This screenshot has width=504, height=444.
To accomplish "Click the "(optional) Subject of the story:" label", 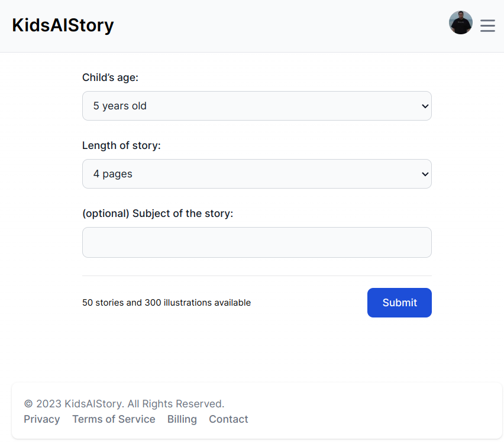I will pyautogui.click(x=157, y=213).
